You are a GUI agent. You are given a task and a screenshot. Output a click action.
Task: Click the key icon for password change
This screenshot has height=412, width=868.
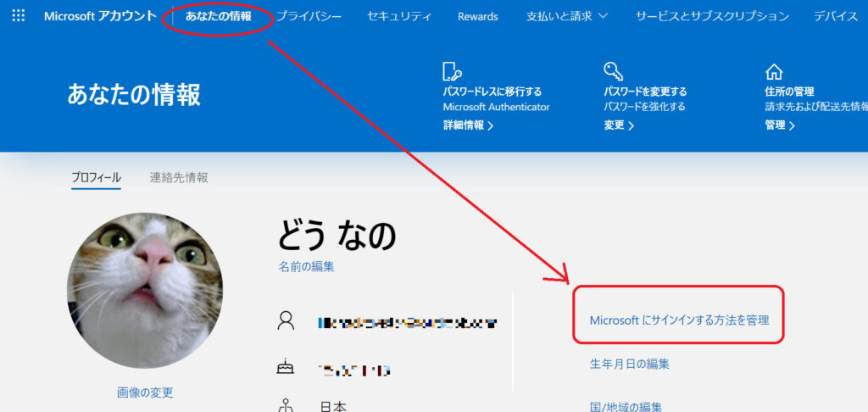tap(614, 71)
